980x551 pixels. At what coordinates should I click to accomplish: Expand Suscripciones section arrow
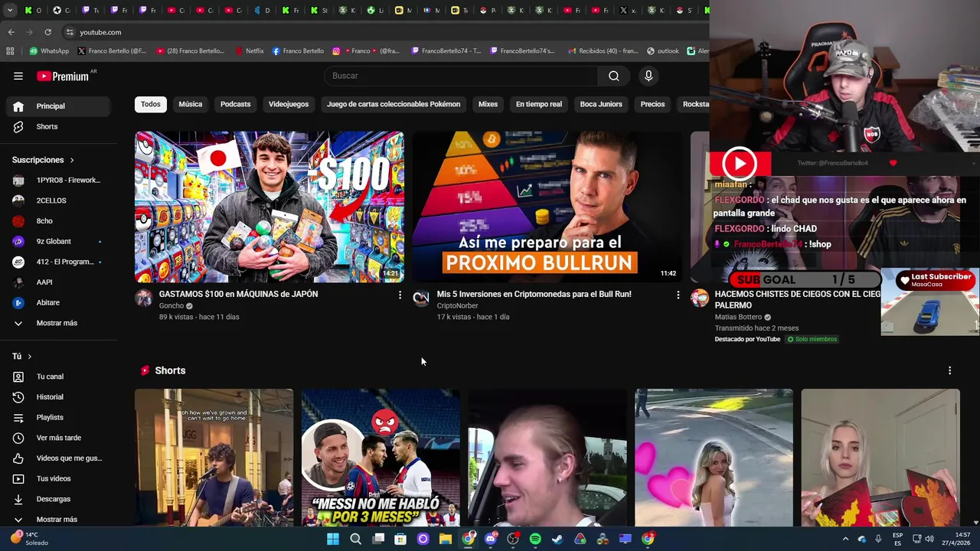pos(72,160)
